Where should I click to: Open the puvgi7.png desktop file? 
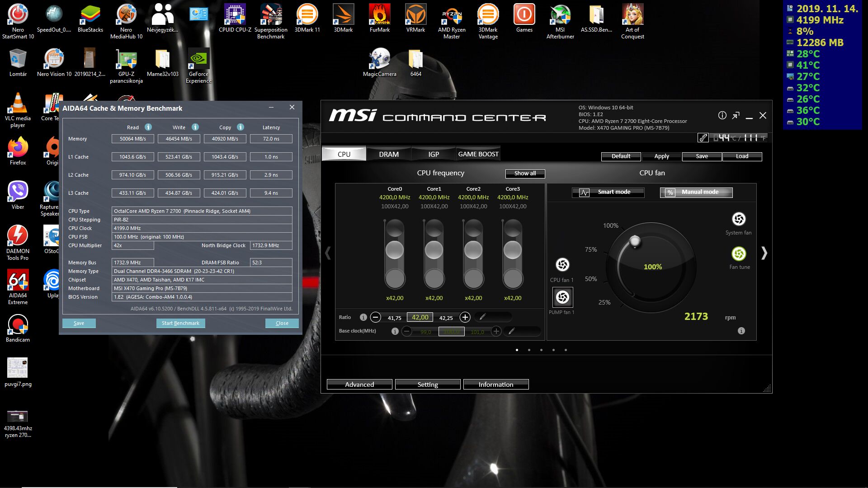pos(18,372)
